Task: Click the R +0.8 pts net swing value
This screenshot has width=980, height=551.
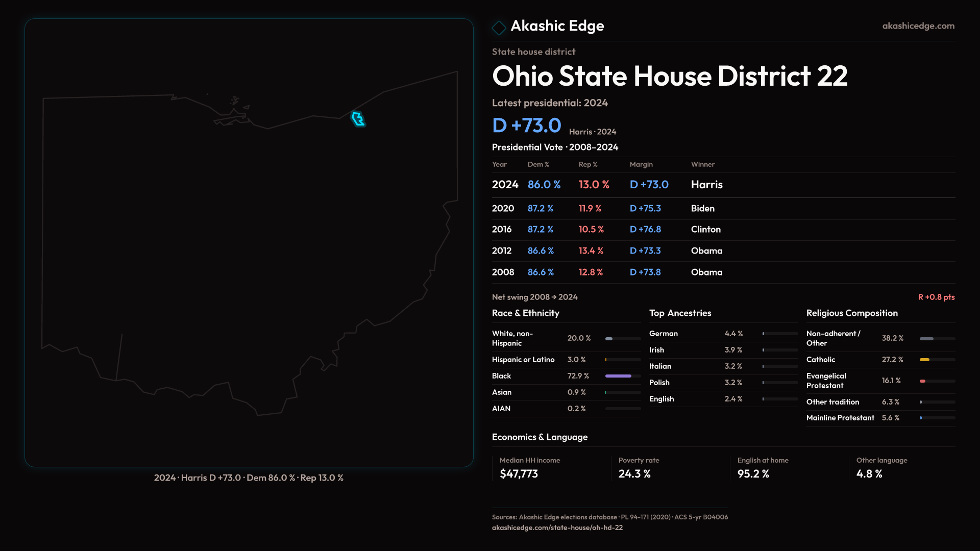Action: (936, 297)
